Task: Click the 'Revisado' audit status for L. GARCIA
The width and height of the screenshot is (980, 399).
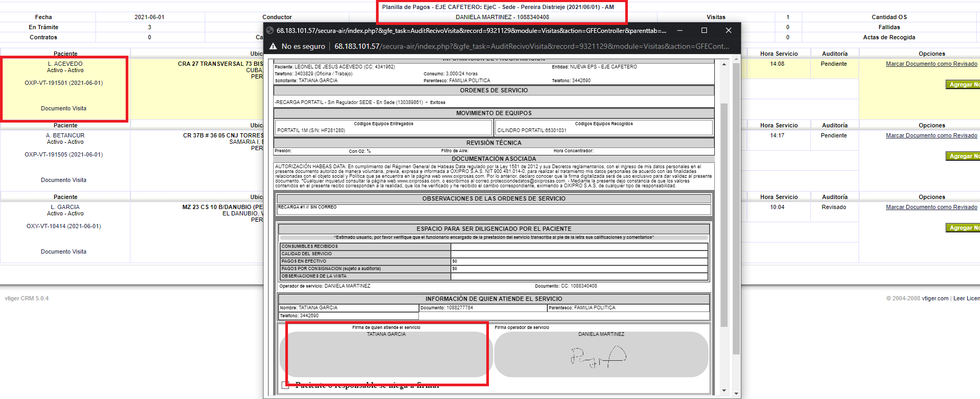Action: [x=834, y=207]
